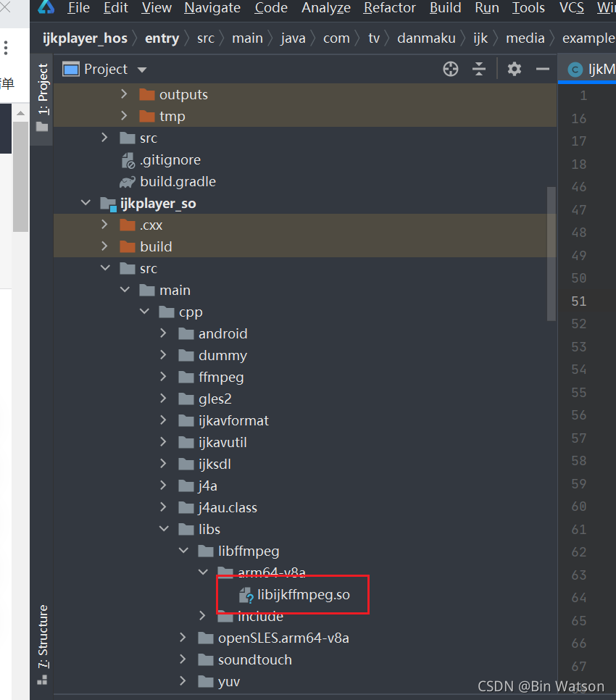Expand the include folder

202,616
